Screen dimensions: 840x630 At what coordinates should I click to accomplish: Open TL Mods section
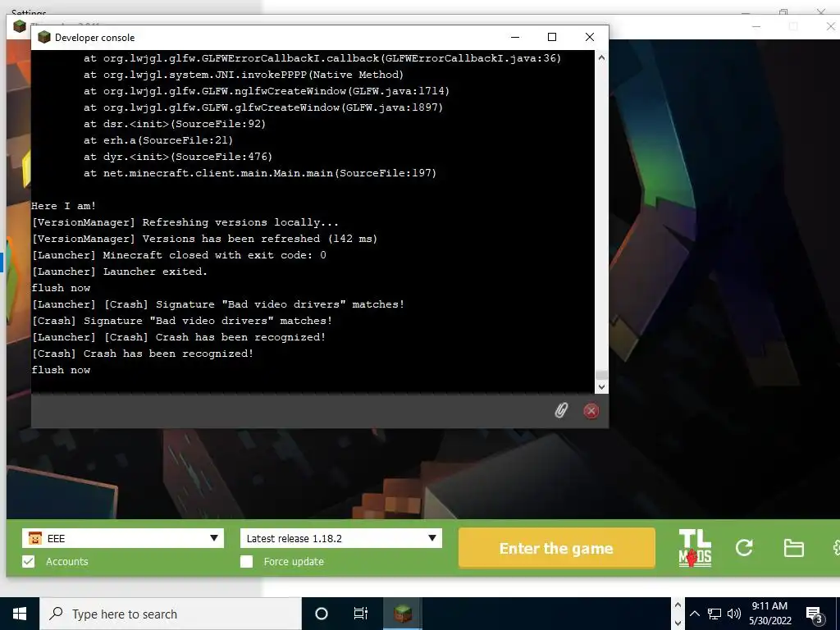[x=695, y=548]
